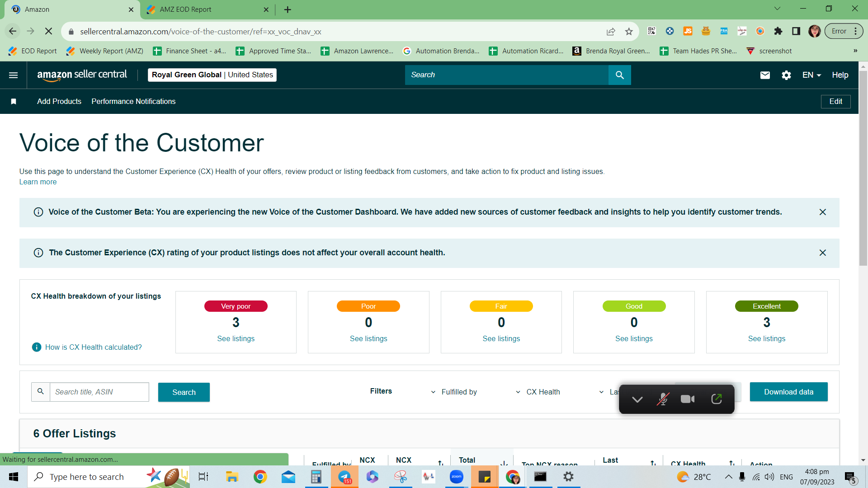Open Add Products in the nav bar
This screenshot has width=868, height=488.
click(x=59, y=102)
